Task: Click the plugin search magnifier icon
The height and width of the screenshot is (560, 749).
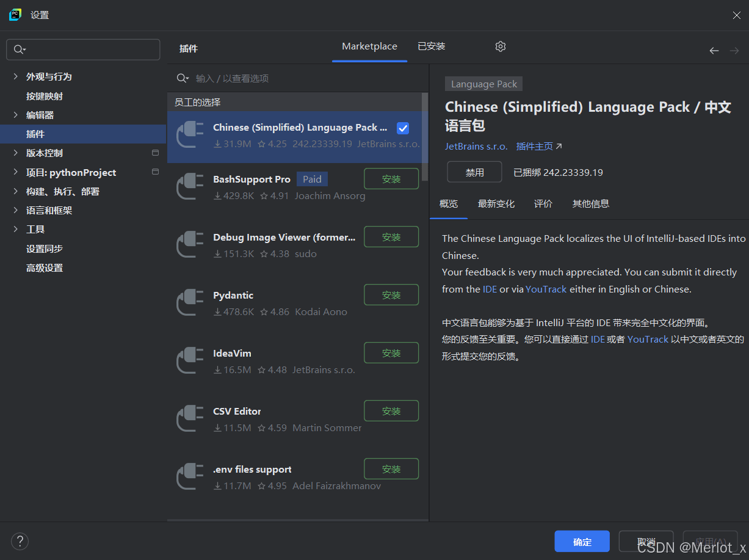Action: point(183,78)
